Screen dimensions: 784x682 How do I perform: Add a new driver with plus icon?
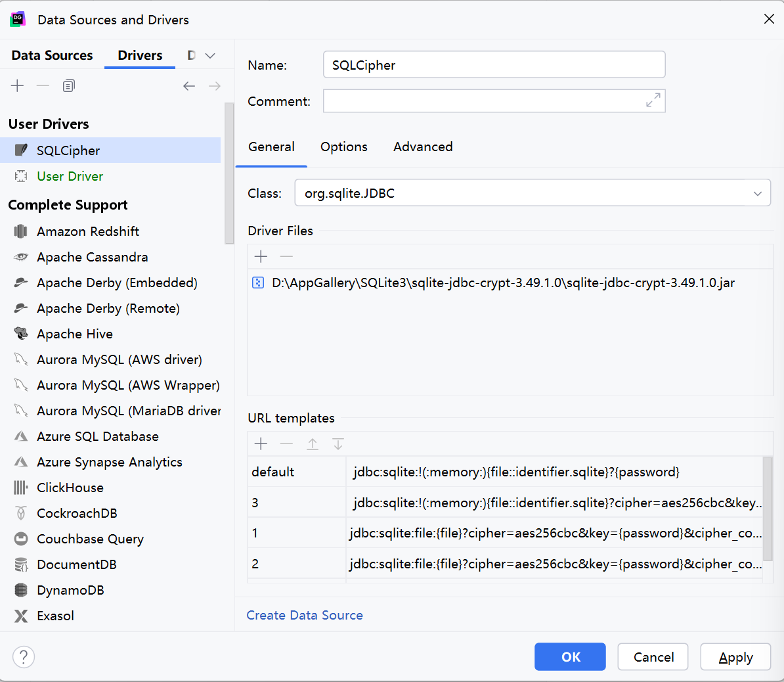tap(18, 85)
